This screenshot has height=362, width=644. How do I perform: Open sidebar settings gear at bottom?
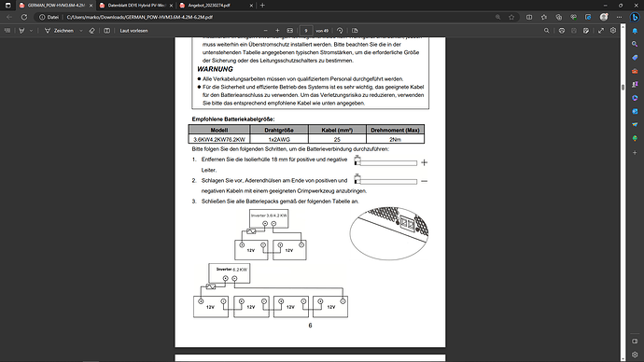click(635, 355)
